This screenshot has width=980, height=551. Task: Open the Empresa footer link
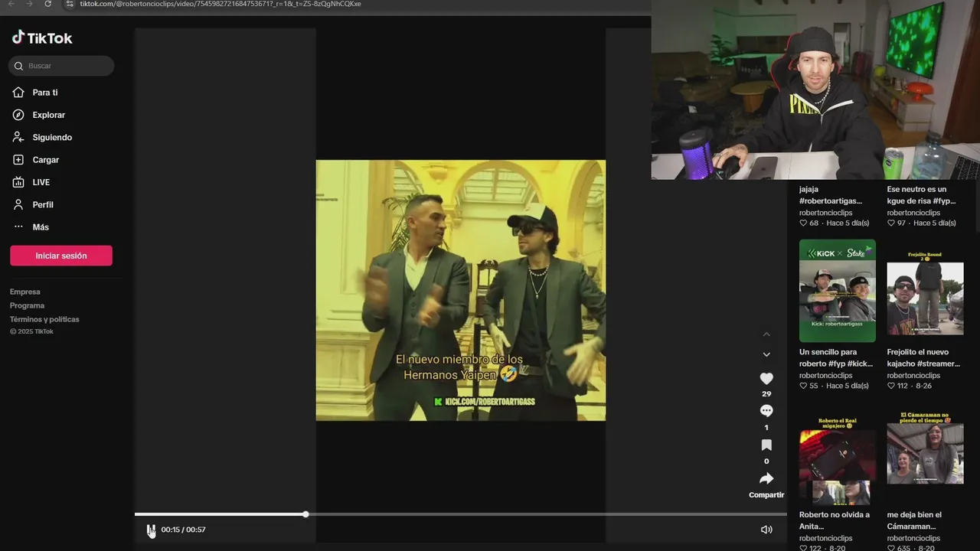click(25, 292)
